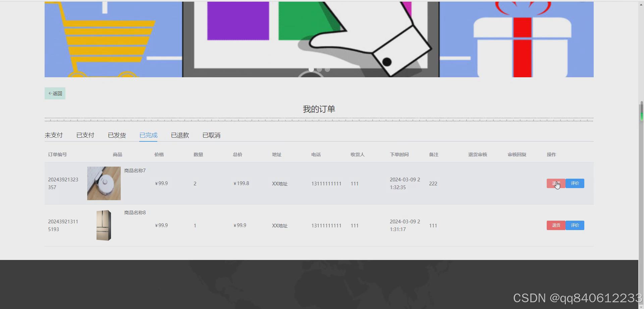
Task: Click remark value 222
Action: click(x=433, y=183)
